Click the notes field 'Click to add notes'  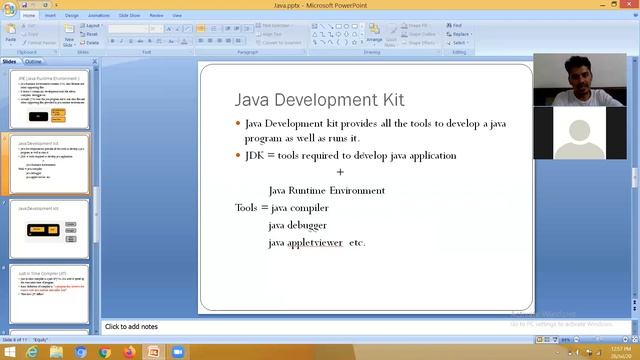366,327
